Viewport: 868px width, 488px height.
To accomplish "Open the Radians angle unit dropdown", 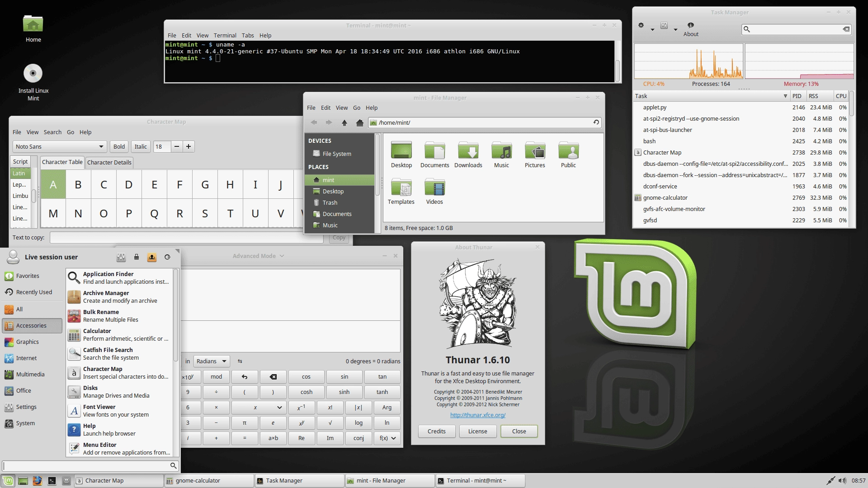I will click(x=212, y=361).
